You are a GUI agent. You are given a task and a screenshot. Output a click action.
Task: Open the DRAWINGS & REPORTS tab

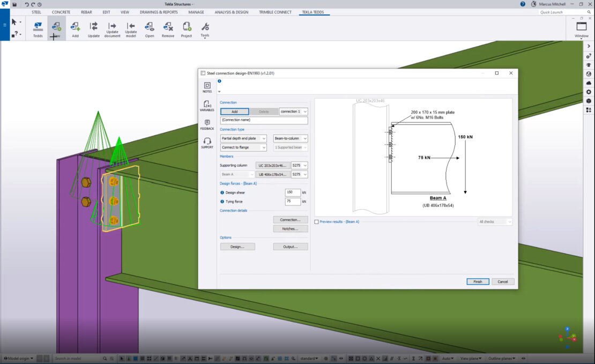159,12
